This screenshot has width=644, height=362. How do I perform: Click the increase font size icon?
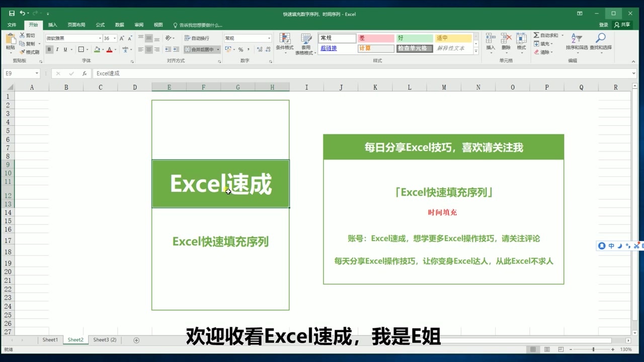122,38
